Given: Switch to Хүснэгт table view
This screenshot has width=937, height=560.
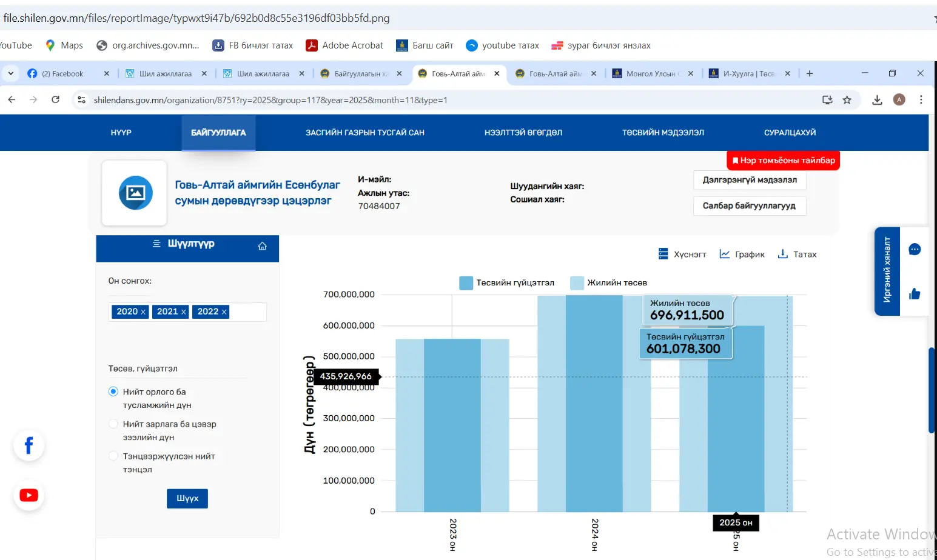Looking at the screenshot, I should [x=682, y=255].
